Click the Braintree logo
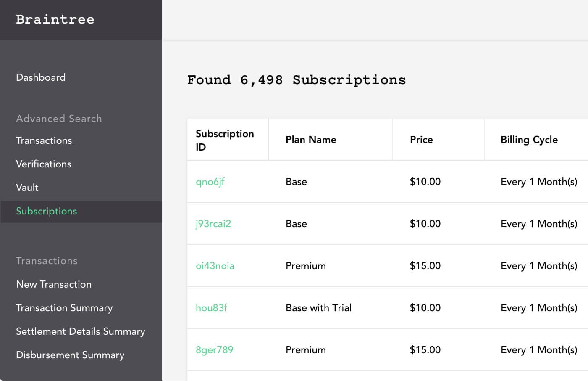Image resolution: width=588 pixels, height=381 pixels. (55, 19)
